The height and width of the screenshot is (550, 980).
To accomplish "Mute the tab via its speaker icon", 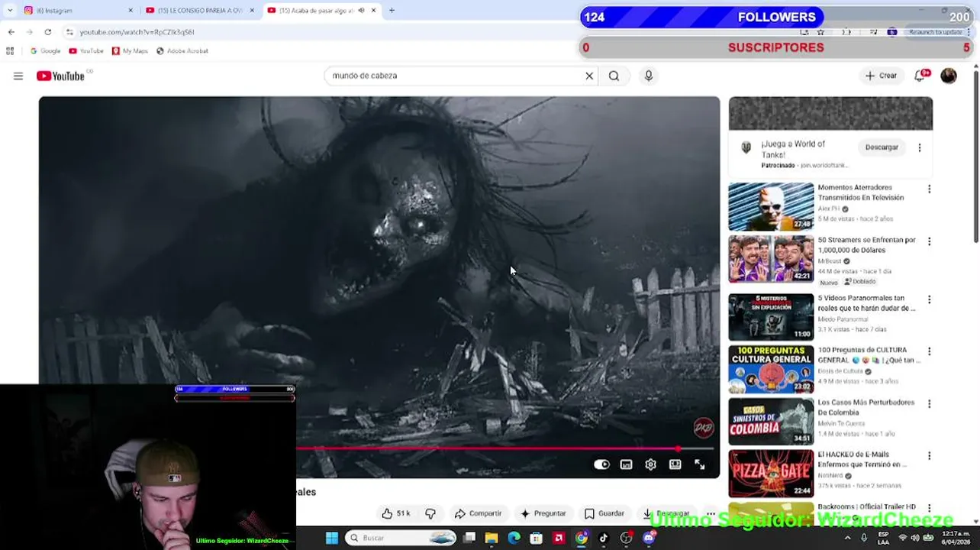I will 361,11.
